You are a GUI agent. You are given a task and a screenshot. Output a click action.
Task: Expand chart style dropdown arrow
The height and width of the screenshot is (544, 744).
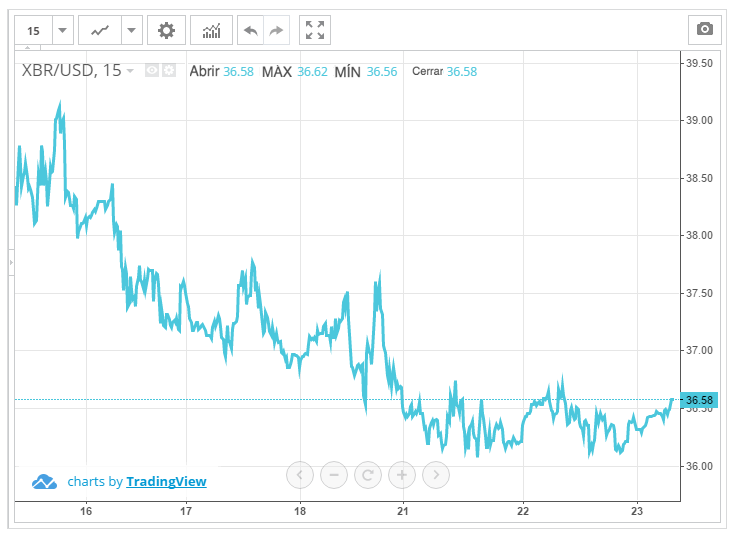coord(132,30)
